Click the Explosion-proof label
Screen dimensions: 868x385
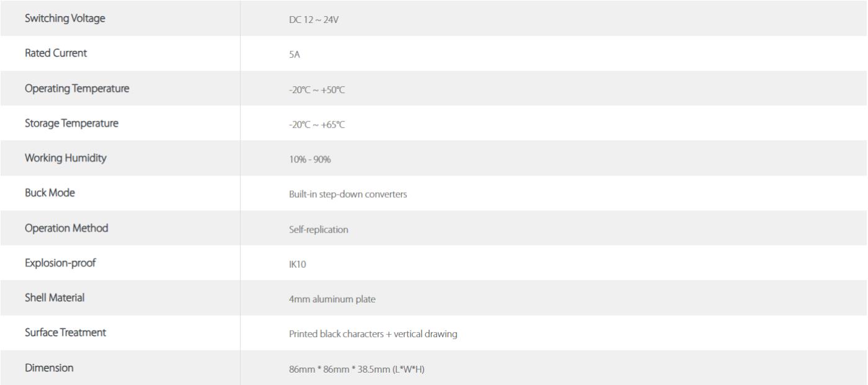pyautogui.click(x=60, y=263)
